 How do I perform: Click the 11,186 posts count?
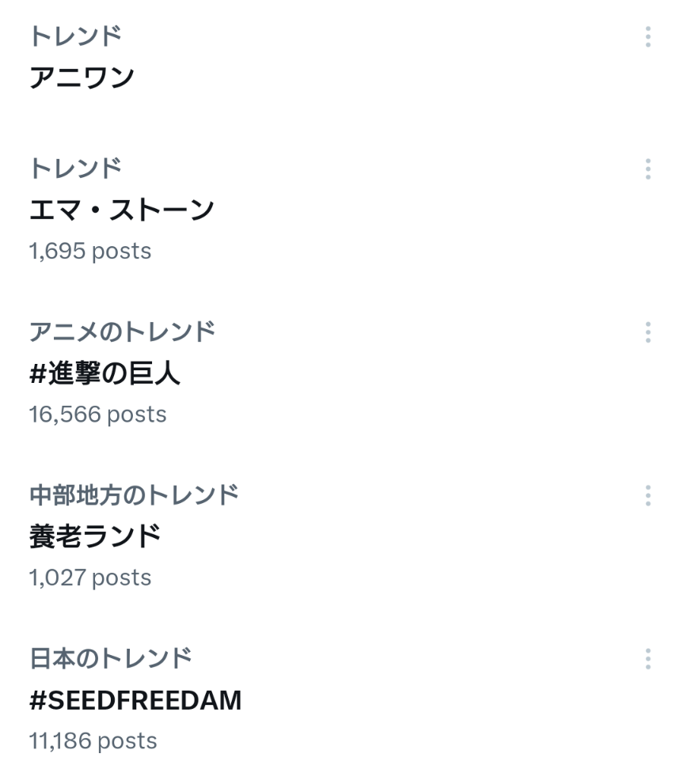(x=93, y=741)
